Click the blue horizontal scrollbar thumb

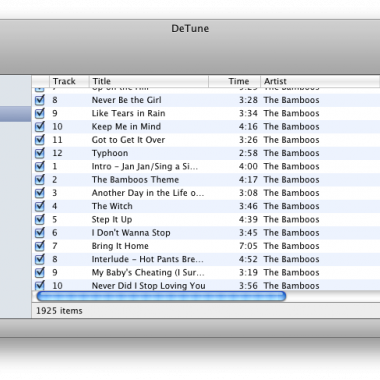pyautogui.click(x=161, y=296)
